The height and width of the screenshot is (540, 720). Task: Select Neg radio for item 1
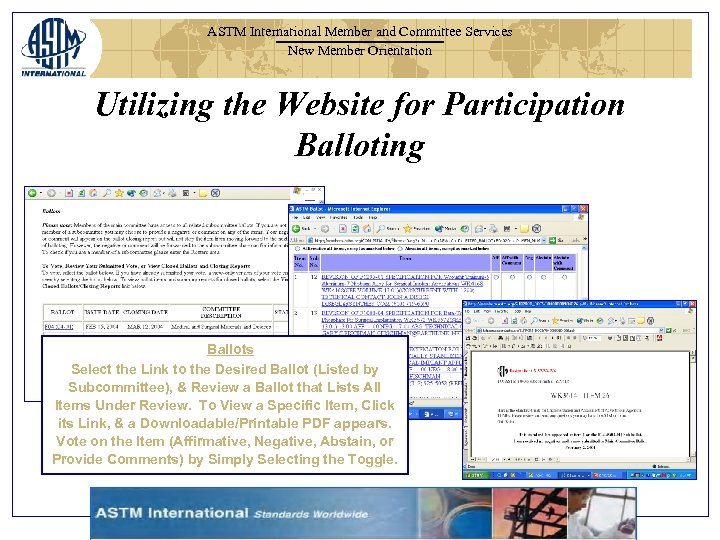coord(529,277)
